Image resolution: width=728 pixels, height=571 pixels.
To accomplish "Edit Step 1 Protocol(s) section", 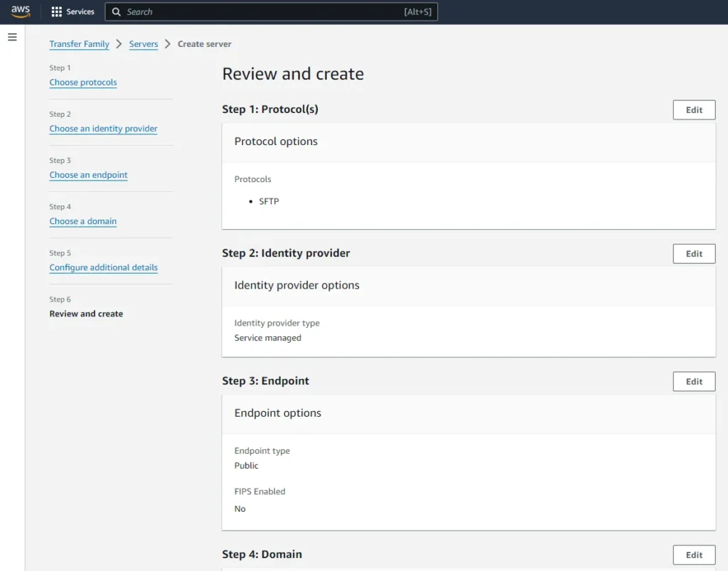I will (x=693, y=110).
